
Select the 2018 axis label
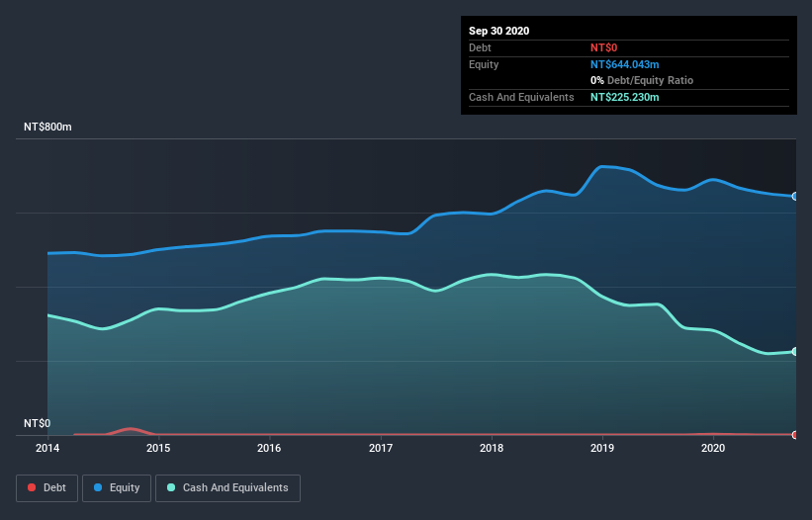click(492, 448)
